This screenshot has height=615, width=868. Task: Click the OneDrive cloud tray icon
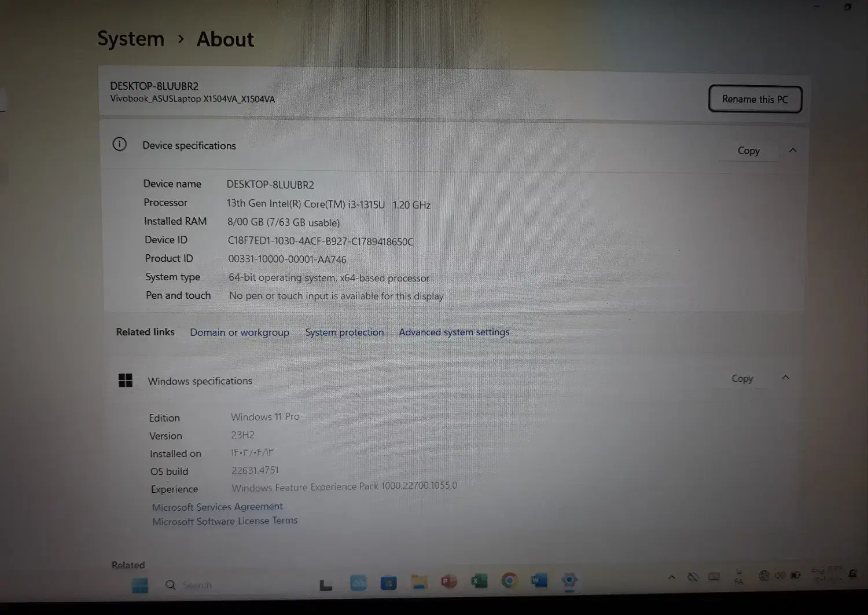[693, 577]
